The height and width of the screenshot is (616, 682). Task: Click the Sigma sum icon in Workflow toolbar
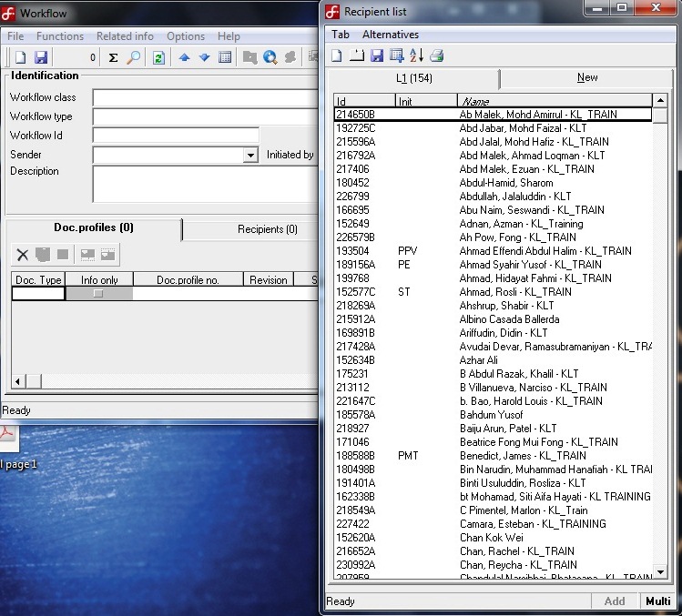114,57
